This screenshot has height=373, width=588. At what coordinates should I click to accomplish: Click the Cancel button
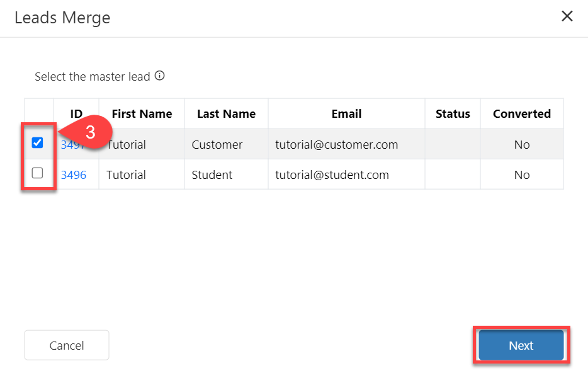click(x=67, y=345)
